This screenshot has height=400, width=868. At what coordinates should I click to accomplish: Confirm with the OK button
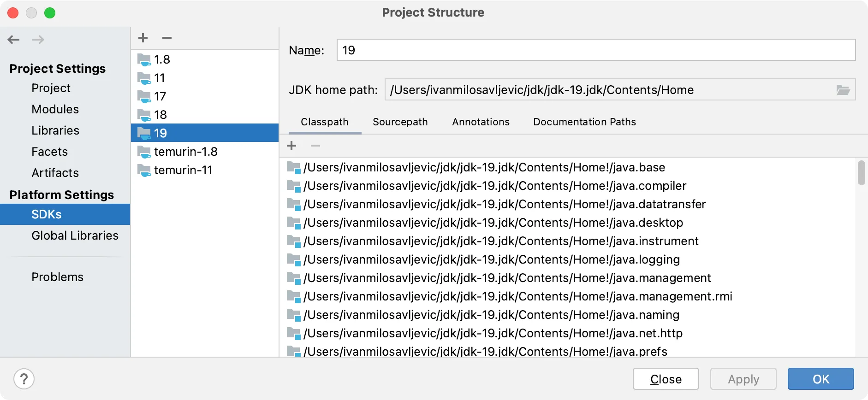(821, 379)
